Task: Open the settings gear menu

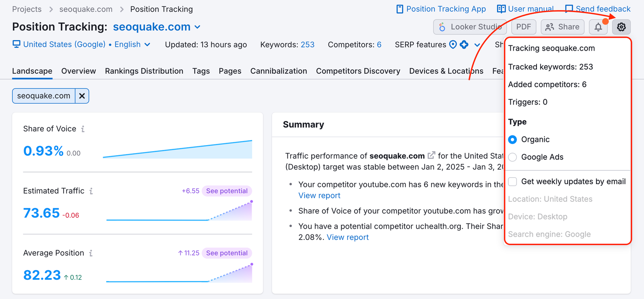Action: tap(621, 27)
